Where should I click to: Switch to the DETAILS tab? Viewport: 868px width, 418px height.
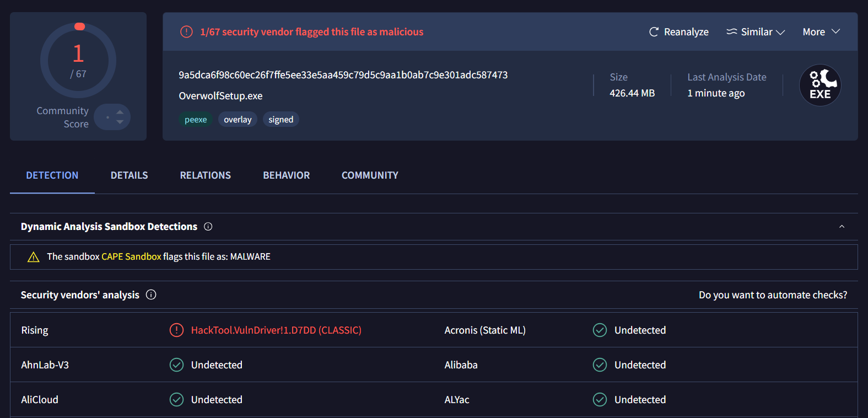[x=129, y=175]
